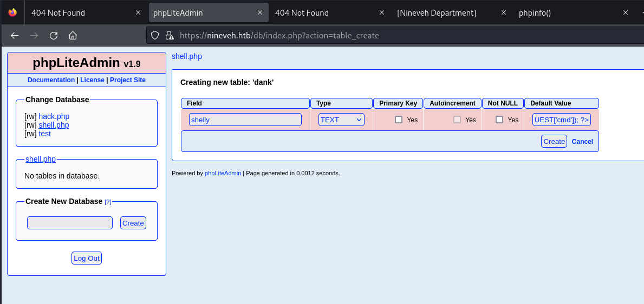The width and height of the screenshot is (644, 304).
Task: Click the shield tracking protection icon
Action: click(155, 36)
